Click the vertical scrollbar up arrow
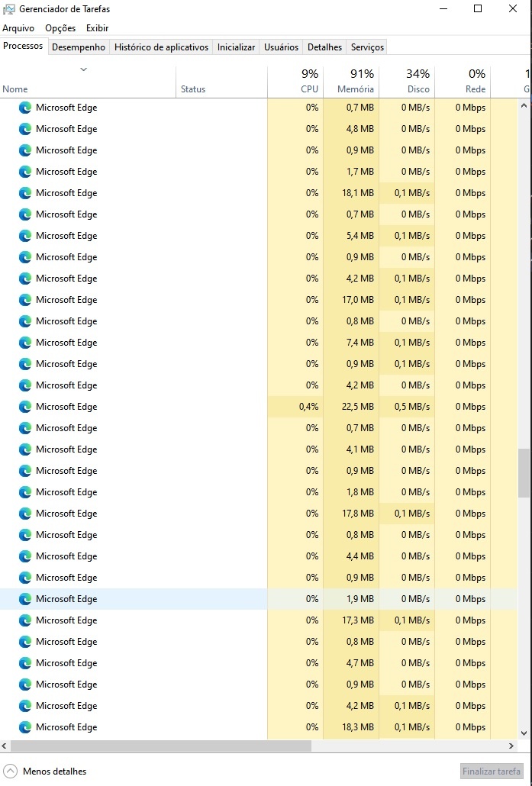The image size is (532, 786). pyautogui.click(x=524, y=106)
